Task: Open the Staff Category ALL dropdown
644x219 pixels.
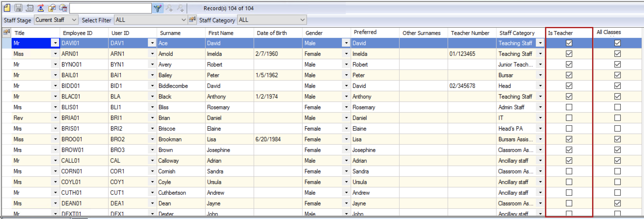Action: point(302,20)
